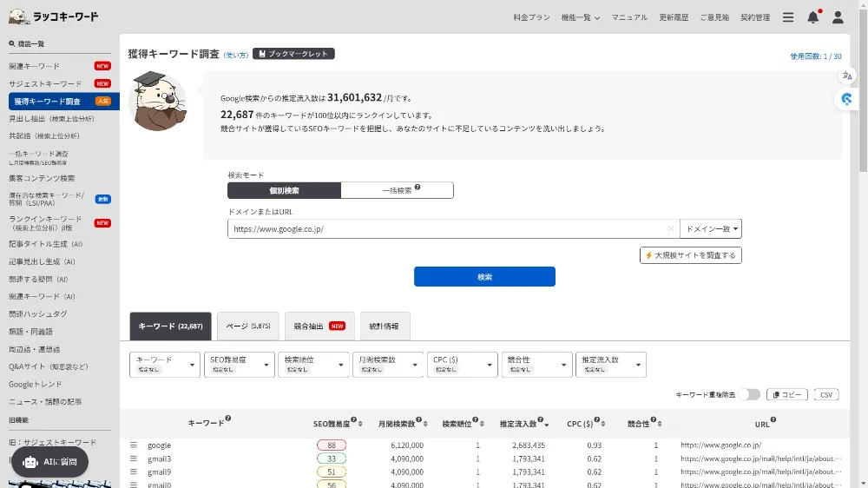Screen dimensions: 868x488
Task: Select 集客コンテンツ検索 in sidebar
Action: pos(42,178)
